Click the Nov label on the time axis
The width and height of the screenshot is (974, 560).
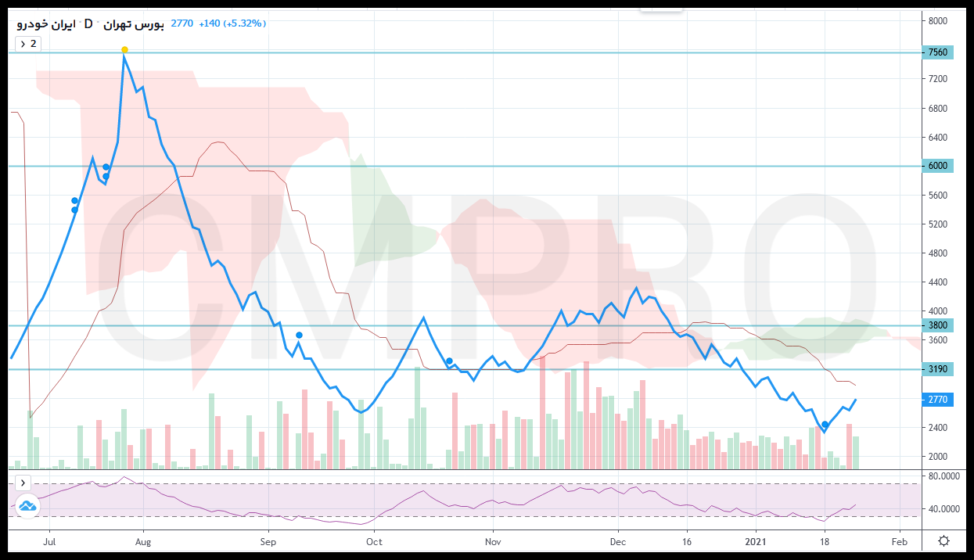(493, 541)
